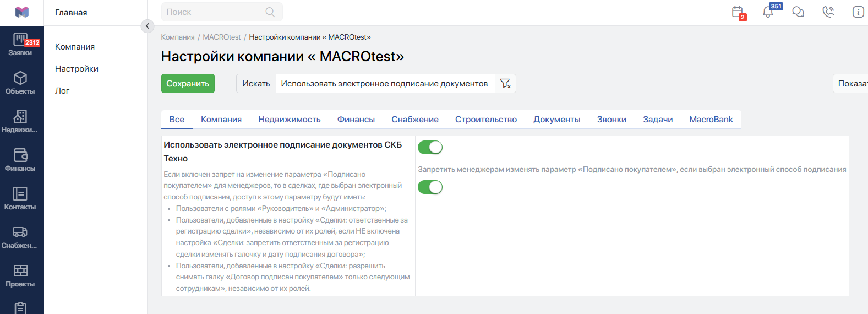The width and height of the screenshot is (868, 314).
Task: Open the clipboard icon at sidebar bottom
Action: click(x=20, y=308)
